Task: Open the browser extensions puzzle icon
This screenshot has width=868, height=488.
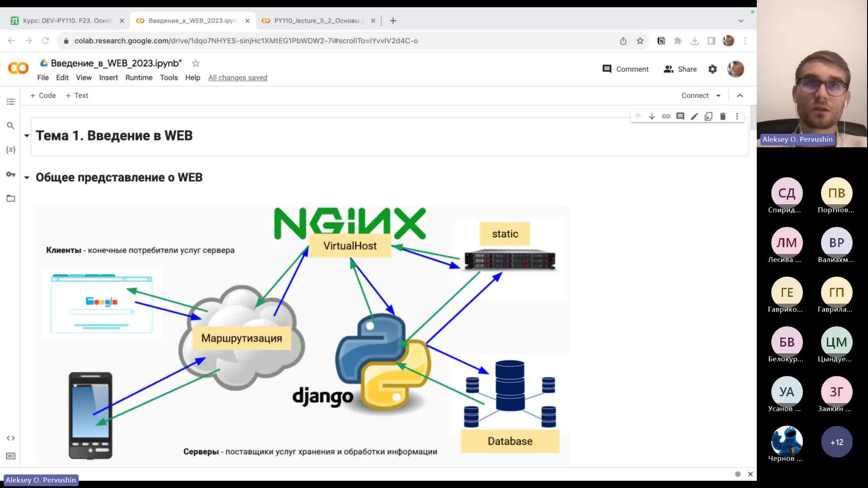Action: coord(678,41)
